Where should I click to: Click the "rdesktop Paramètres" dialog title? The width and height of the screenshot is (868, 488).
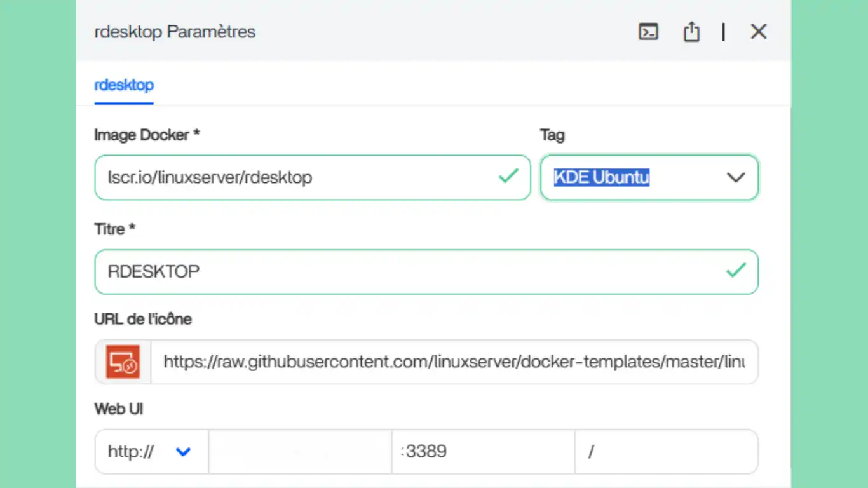[x=175, y=32]
